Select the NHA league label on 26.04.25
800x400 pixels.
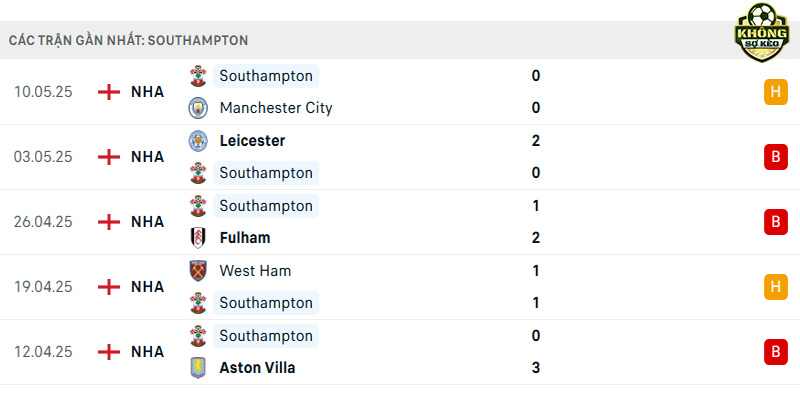tap(147, 222)
